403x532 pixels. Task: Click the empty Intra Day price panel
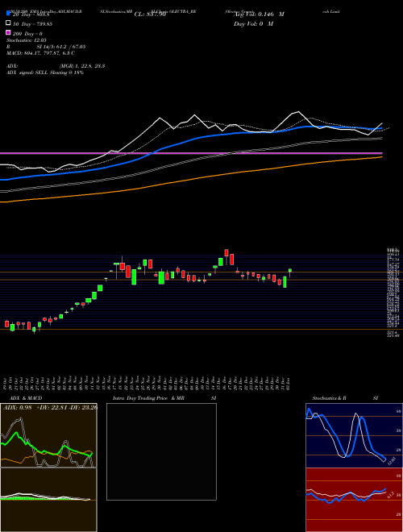click(x=161, y=451)
